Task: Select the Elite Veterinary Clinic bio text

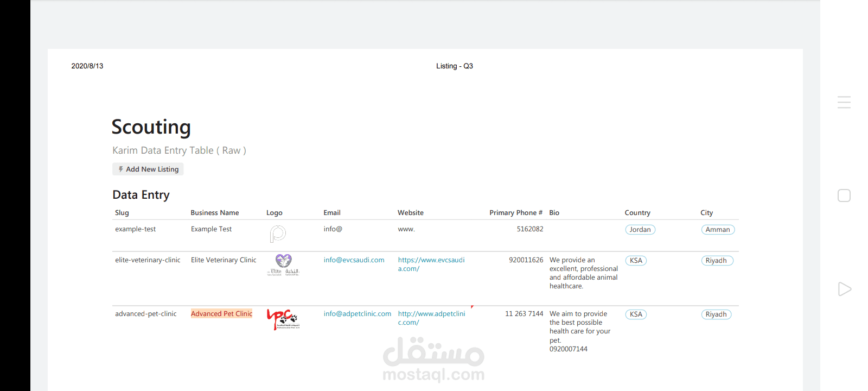Action: (584, 273)
